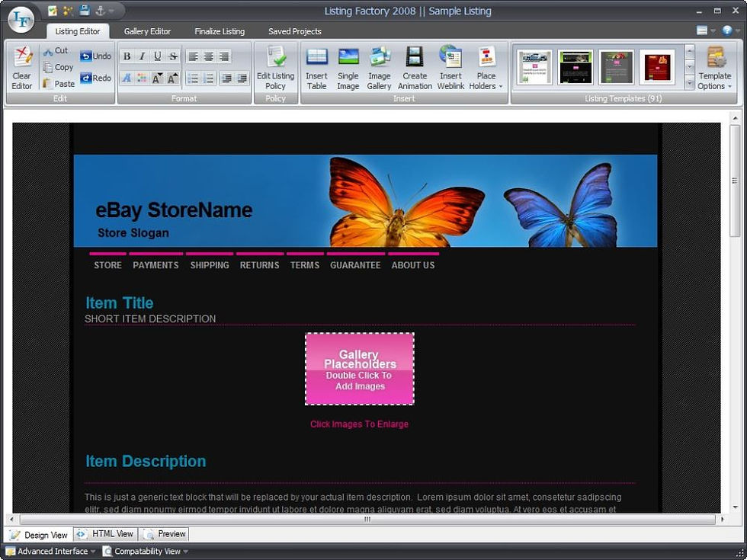Image resolution: width=747 pixels, height=560 pixels.
Task: Click the GUARANTEE navigation link
Action: click(x=355, y=265)
